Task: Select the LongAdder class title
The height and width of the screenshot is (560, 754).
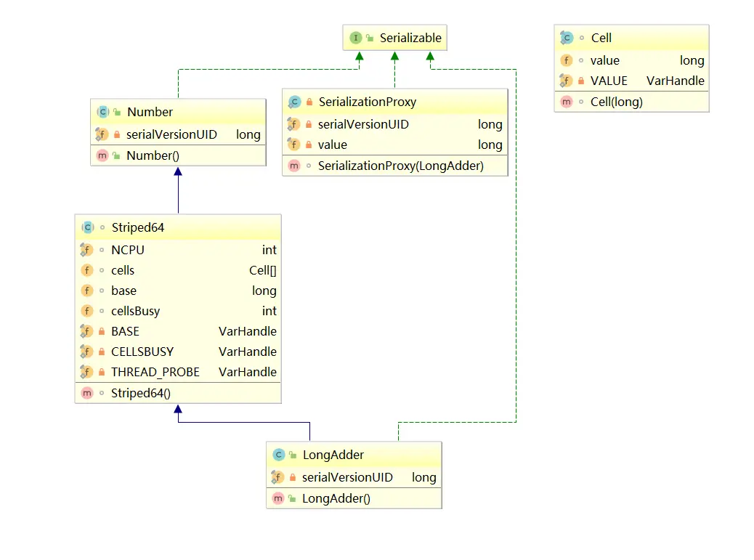Action: click(333, 455)
